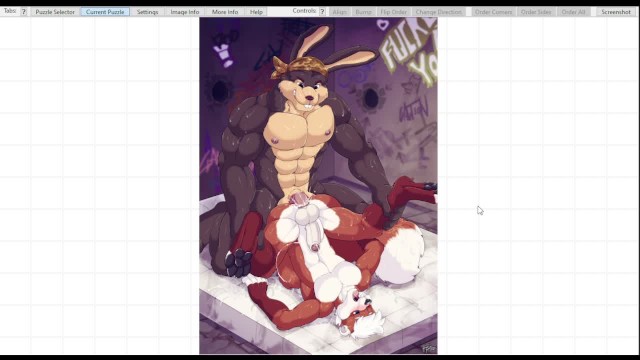Click the Order Sides button
This screenshot has height=360, width=640.
point(536,12)
